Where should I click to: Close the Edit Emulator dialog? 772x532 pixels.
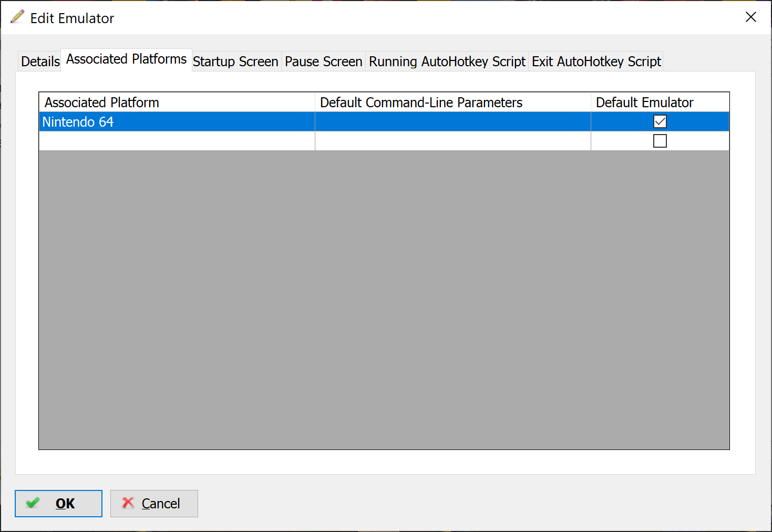click(751, 17)
